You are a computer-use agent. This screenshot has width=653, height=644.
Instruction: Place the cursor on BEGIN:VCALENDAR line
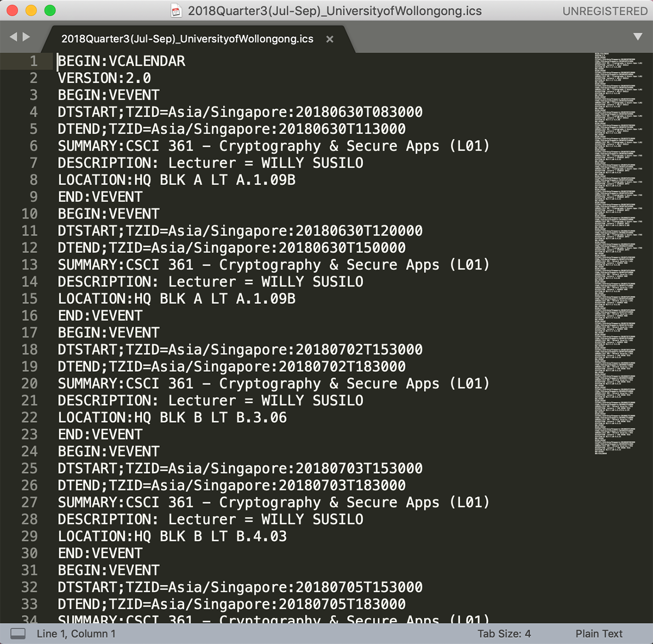(121, 61)
